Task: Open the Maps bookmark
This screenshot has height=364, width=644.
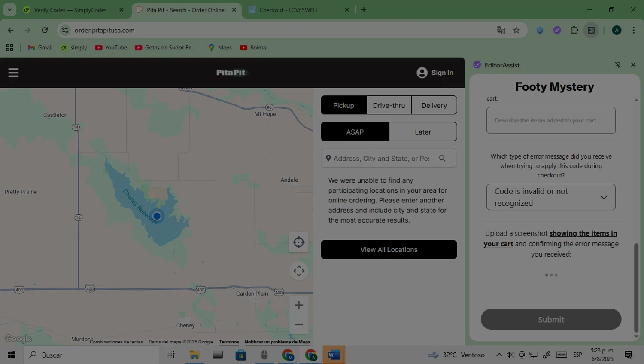Action: [220, 48]
